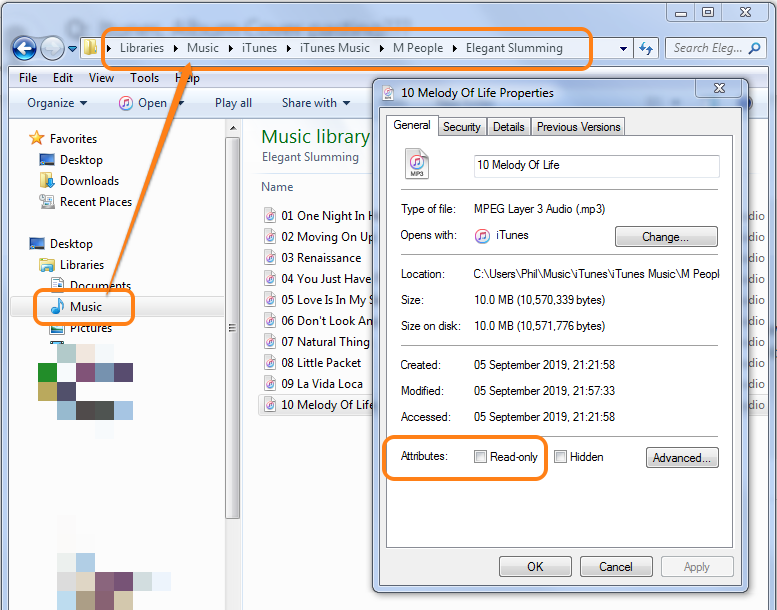
Task: Open the recent locations dropdown beside Forward
Action: (x=72, y=49)
